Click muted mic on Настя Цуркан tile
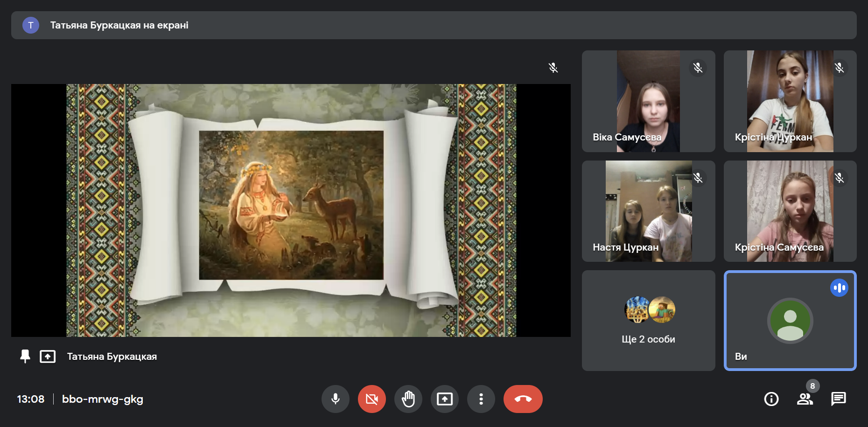 (x=698, y=178)
